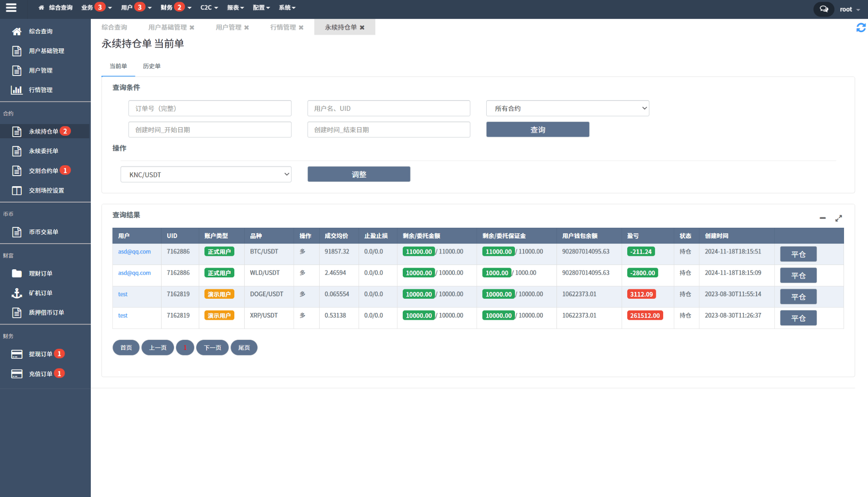
Task: Click 平仓 for the XRP/USDT position
Action: coord(798,318)
